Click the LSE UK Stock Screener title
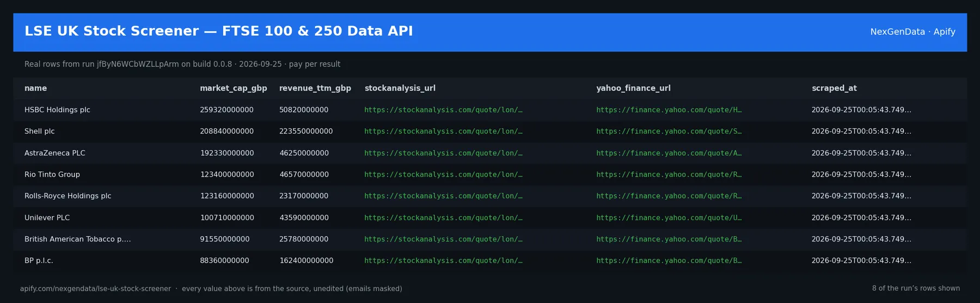 point(218,31)
